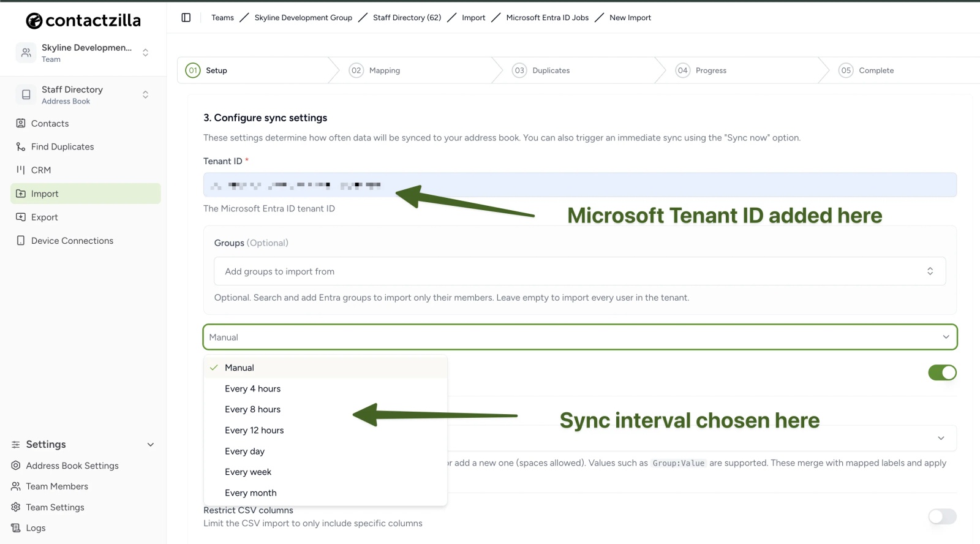Screen dimensions: 980x544
Task: Open the labels dropdown chevron below the toggle
Action: pos(941,438)
